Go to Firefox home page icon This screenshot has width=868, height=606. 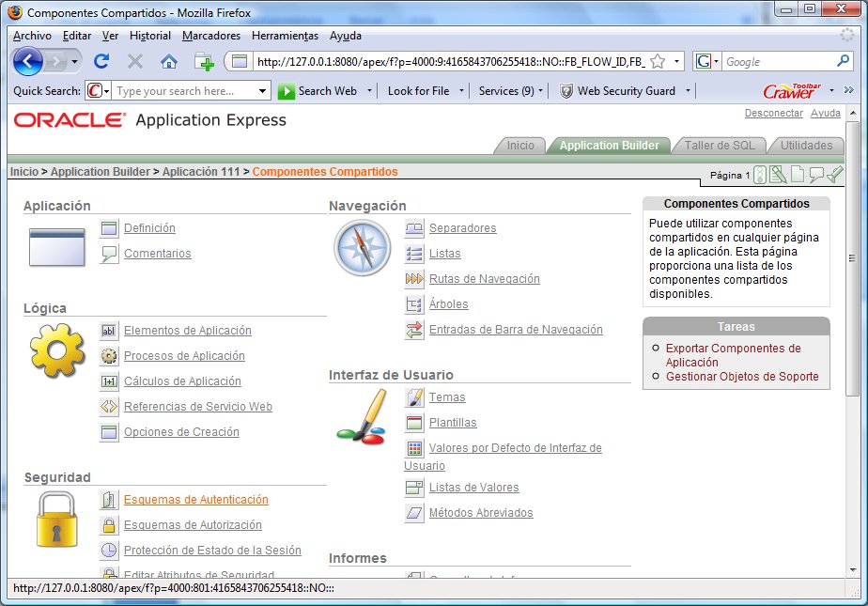(x=169, y=61)
